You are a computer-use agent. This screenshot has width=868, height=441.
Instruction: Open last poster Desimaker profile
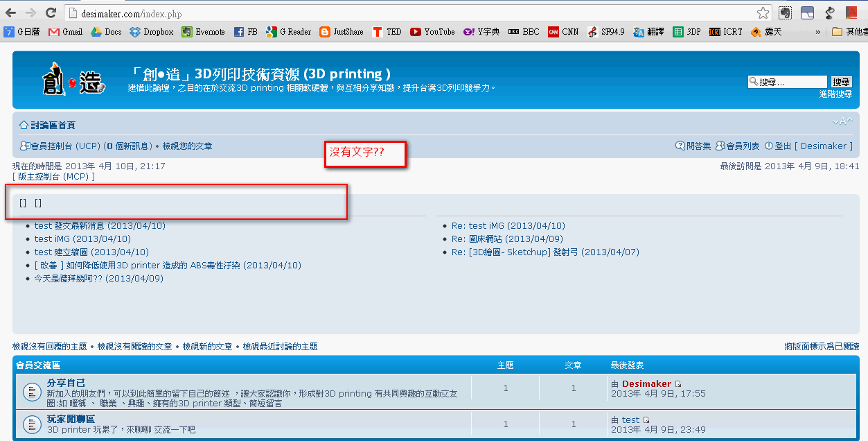click(x=646, y=383)
